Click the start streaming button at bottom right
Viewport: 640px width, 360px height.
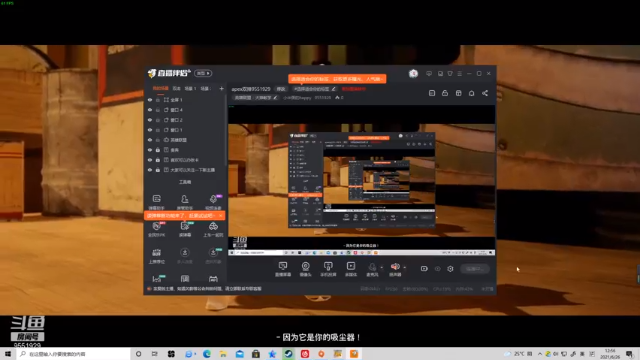pyautogui.click(x=475, y=269)
